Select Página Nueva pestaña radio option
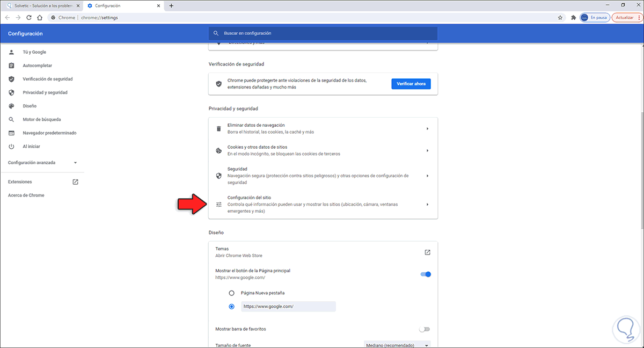The height and width of the screenshot is (348, 644). [x=232, y=293]
